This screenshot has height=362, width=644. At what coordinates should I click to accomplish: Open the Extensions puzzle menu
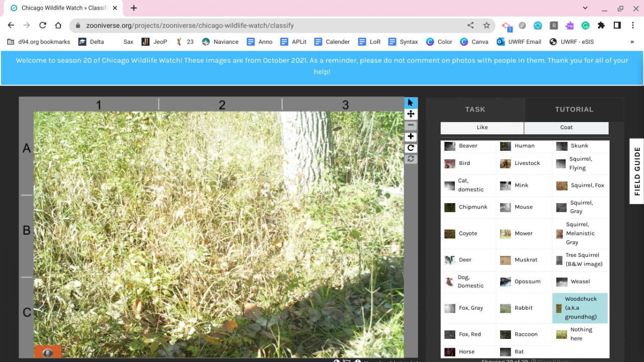point(601,25)
